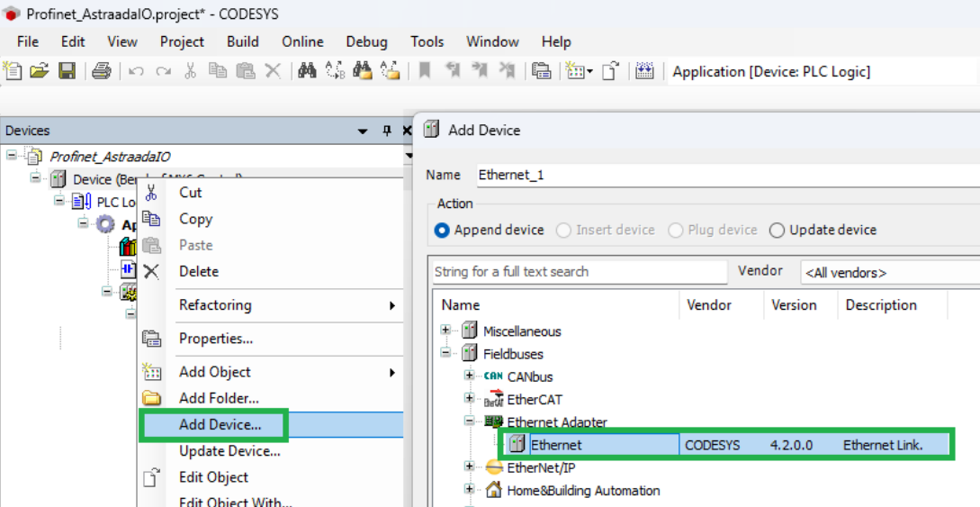Open the Project menu

click(182, 41)
